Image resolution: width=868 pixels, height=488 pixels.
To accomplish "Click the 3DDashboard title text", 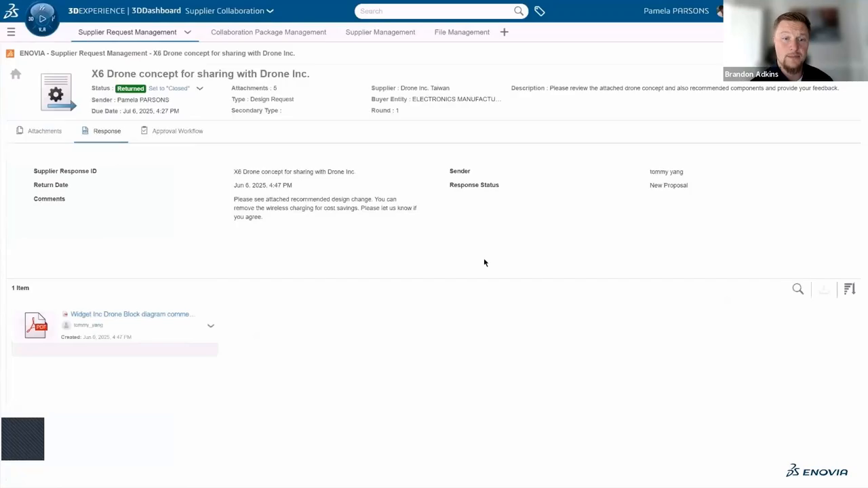I will 156,11.
